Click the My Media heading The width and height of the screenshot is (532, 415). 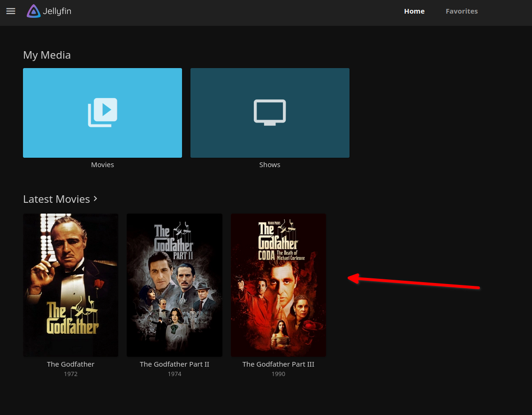click(47, 55)
